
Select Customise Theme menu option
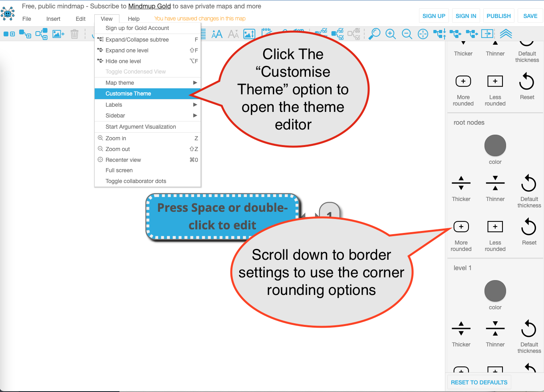coord(147,94)
